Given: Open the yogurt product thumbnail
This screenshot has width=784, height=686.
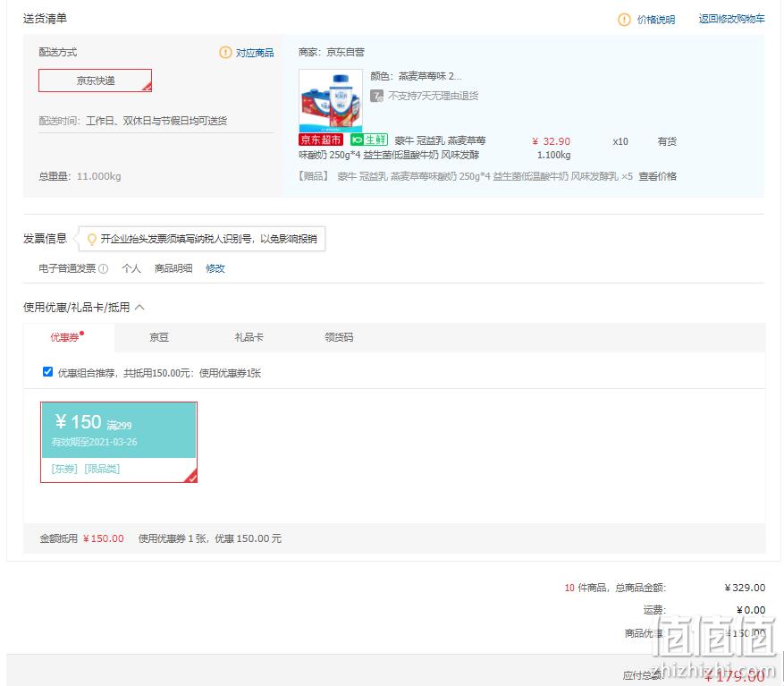Looking at the screenshot, I should pos(331,100).
